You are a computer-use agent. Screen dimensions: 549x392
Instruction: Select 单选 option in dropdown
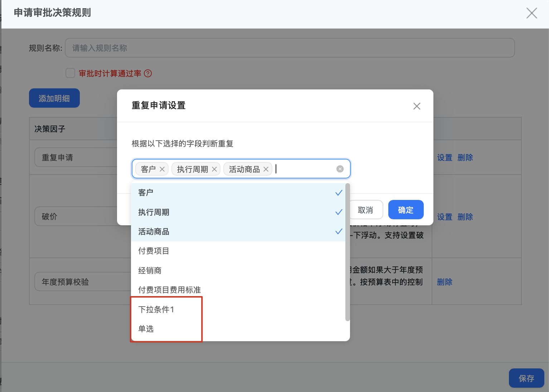click(x=238, y=329)
